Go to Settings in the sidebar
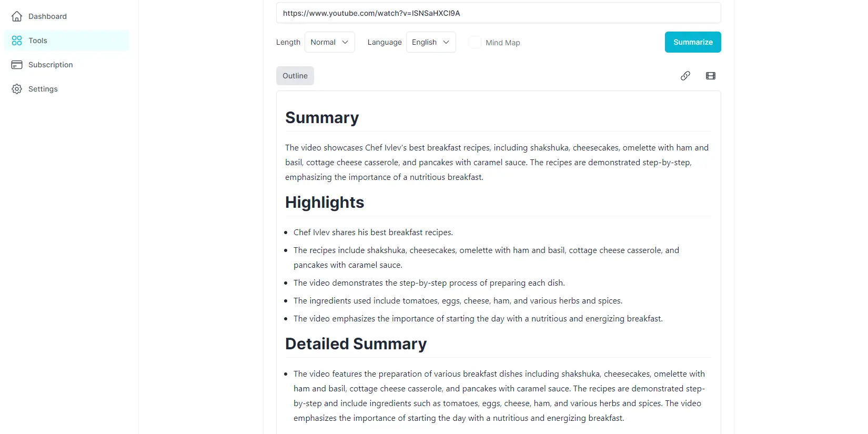Screen dimensions: 868x434 pyautogui.click(x=43, y=89)
